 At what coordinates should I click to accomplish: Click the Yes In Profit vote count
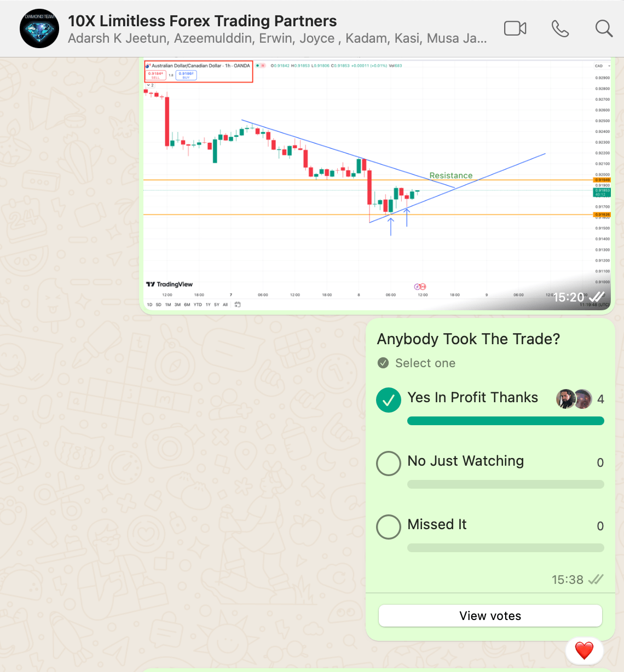click(600, 399)
